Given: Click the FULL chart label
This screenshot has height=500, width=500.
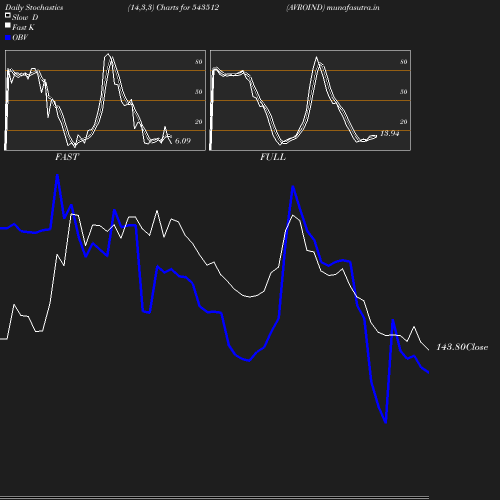Looking at the screenshot, I should (x=273, y=157).
